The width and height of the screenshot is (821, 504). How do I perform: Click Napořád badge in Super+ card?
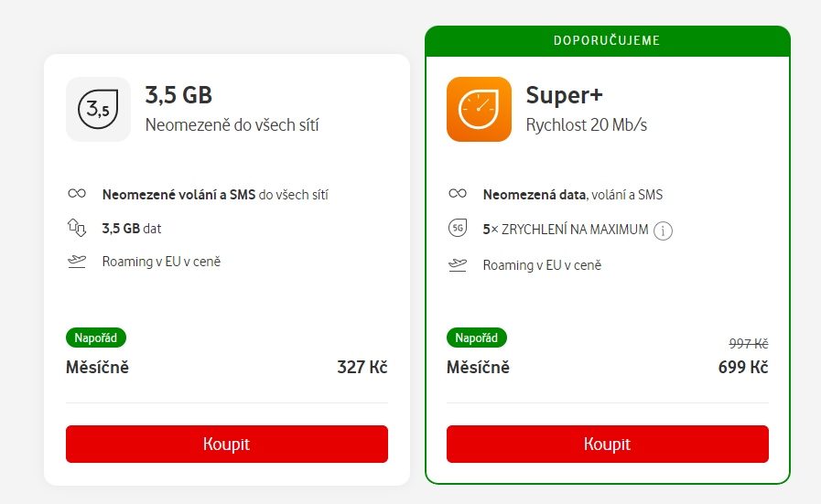pos(477,338)
